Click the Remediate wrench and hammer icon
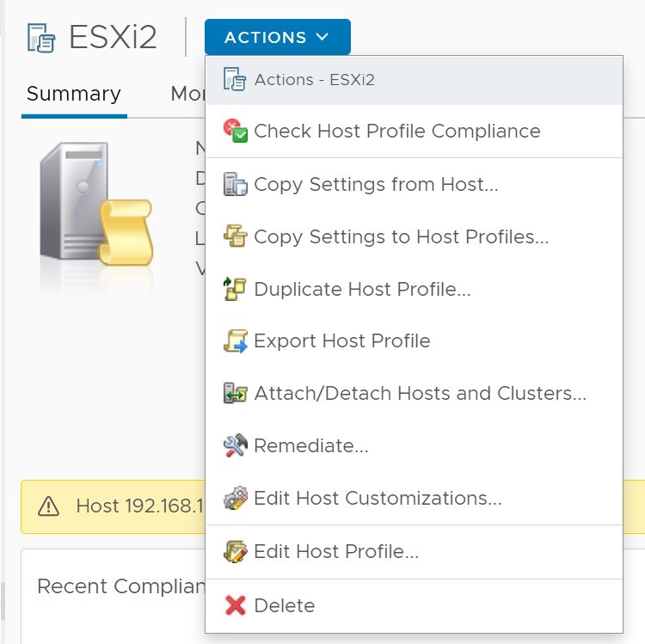 [x=235, y=446]
